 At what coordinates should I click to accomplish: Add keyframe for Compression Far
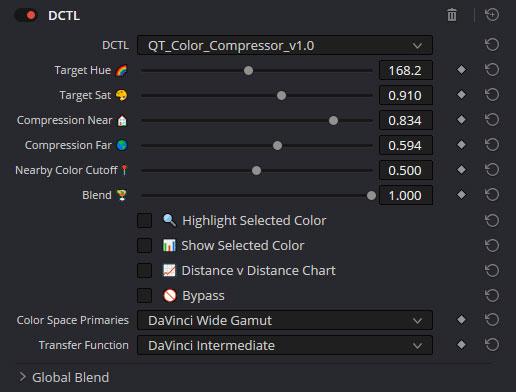click(461, 145)
